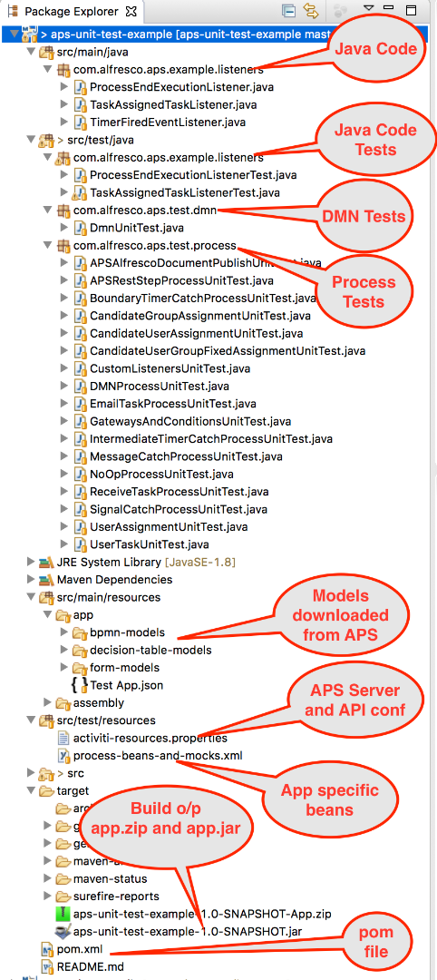Select APSRestStepProcessUnitTest.java
437x980 pixels.
181,280
